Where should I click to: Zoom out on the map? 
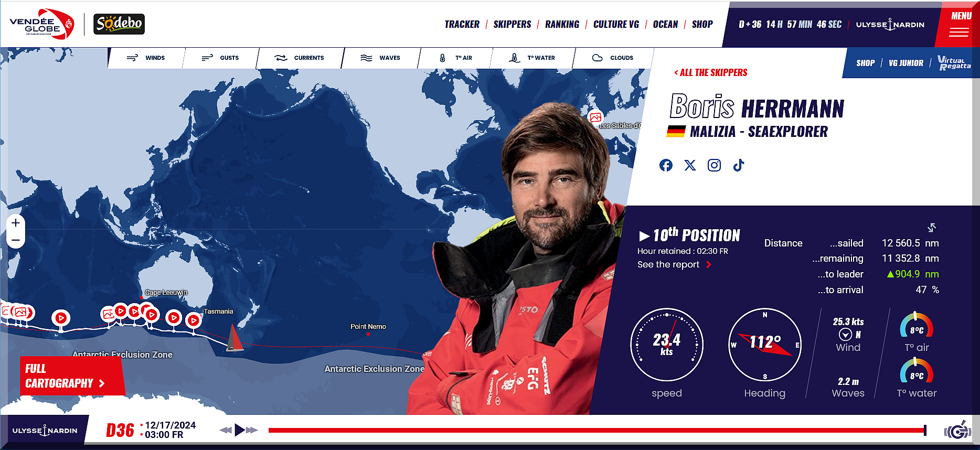click(x=16, y=241)
